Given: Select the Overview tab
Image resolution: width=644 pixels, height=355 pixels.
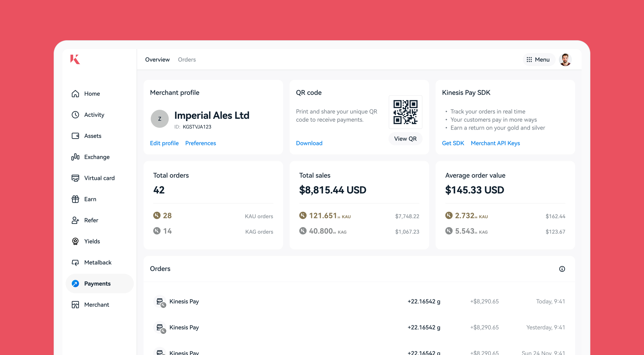Looking at the screenshot, I should point(157,60).
